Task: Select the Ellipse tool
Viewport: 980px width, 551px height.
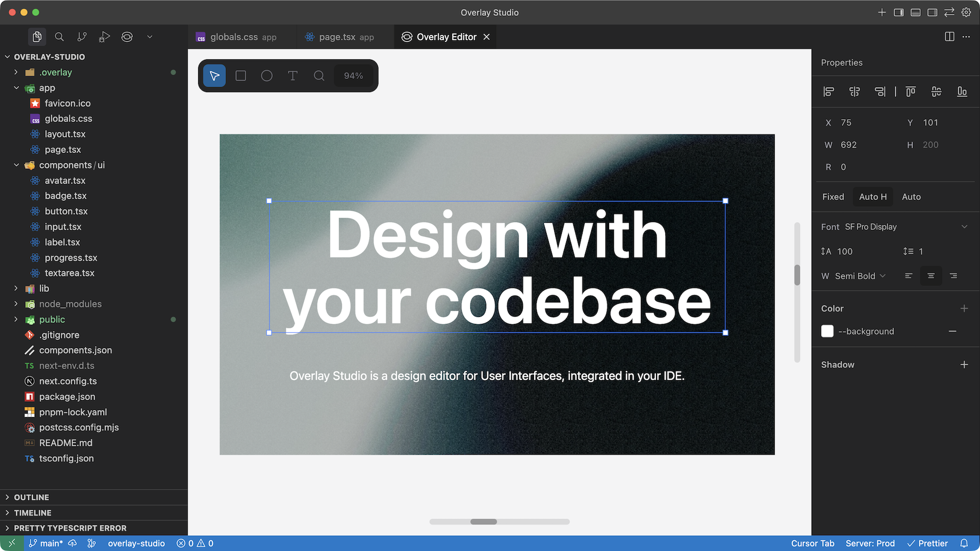Action: [x=267, y=76]
